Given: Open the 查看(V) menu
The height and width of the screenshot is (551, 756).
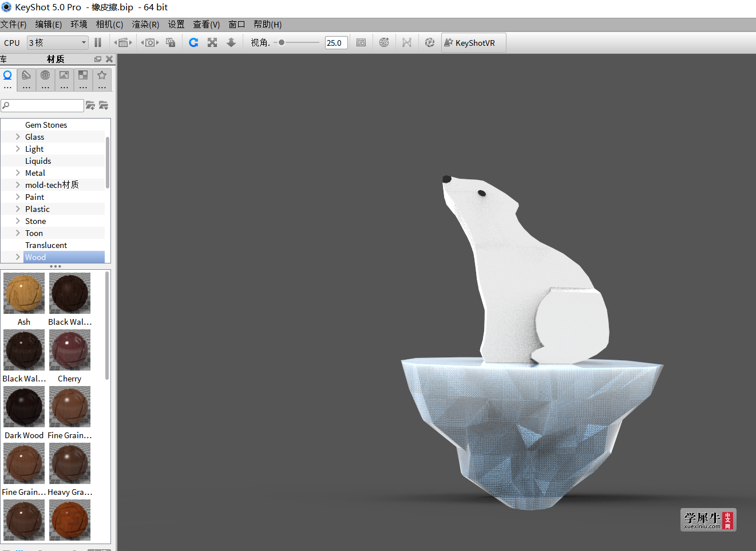Looking at the screenshot, I should click(x=206, y=24).
